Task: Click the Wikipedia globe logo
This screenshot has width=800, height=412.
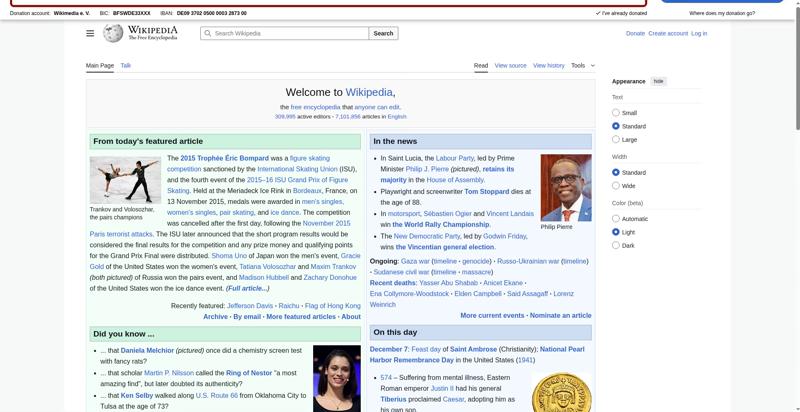Action: (x=113, y=33)
